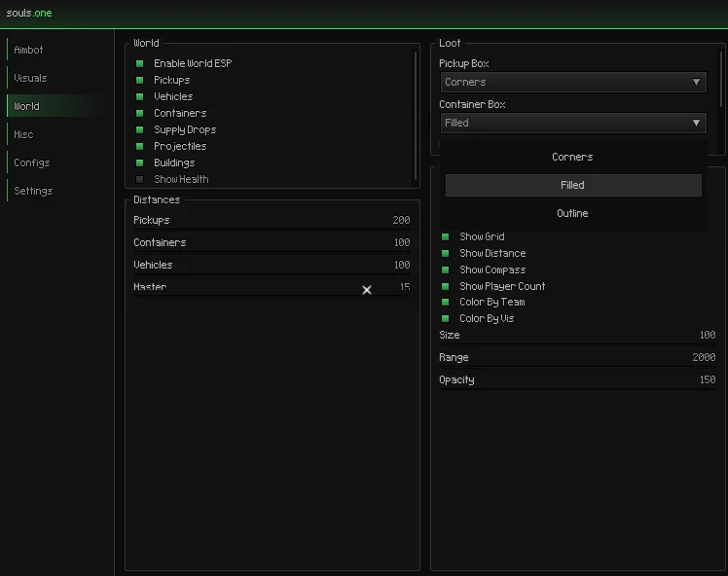Collapse the Container Box dropdown

(573, 123)
